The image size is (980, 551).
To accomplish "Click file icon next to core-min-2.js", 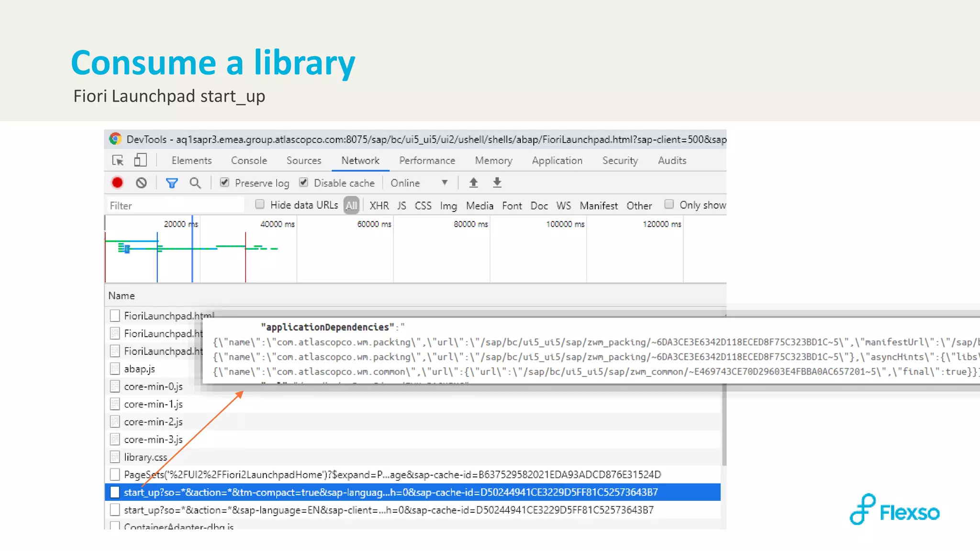I will (x=115, y=422).
